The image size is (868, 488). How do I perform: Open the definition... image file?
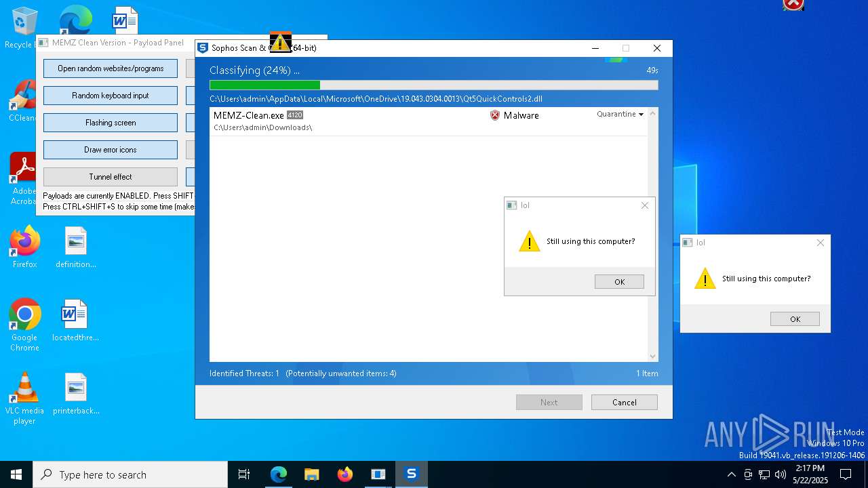[76, 247]
